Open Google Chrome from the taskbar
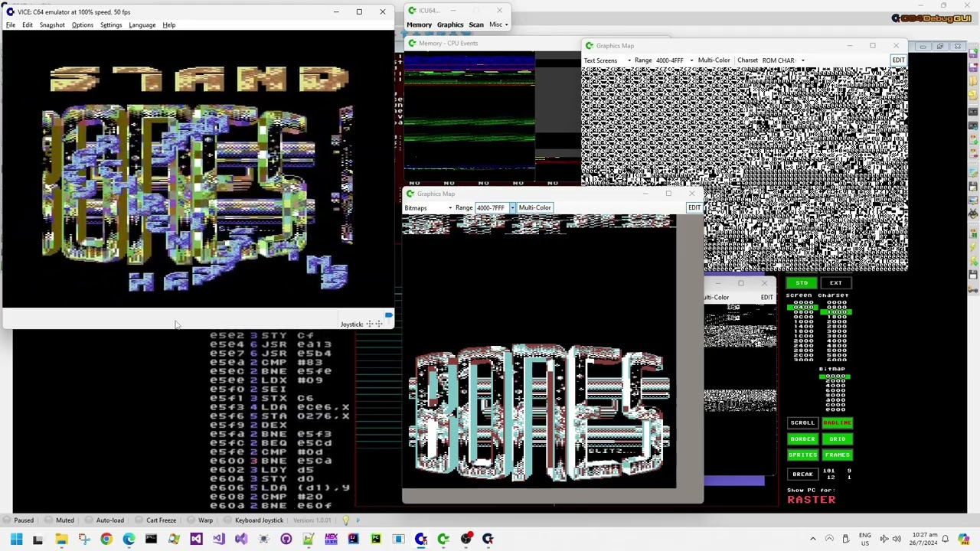Image resolution: width=980 pixels, height=551 pixels. click(106, 539)
